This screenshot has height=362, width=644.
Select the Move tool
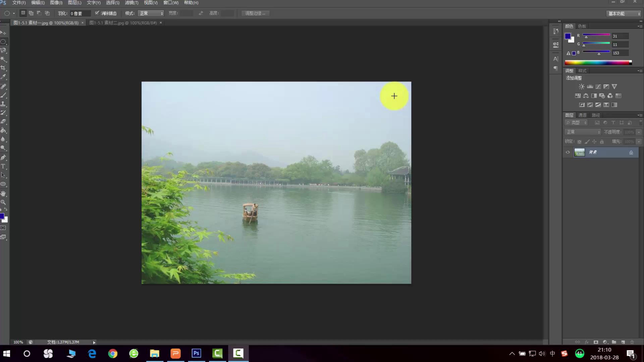(3, 33)
